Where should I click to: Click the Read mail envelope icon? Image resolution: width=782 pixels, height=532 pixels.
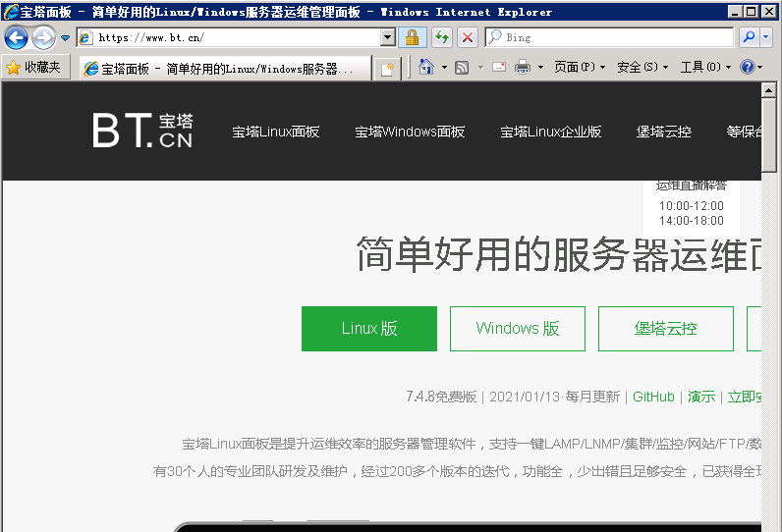(x=499, y=67)
